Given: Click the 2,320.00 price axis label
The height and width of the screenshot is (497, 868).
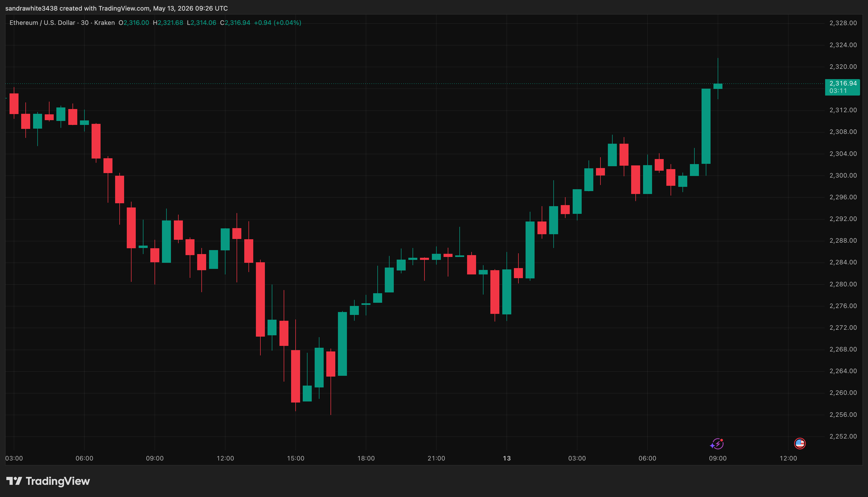Looking at the screenshot, I should [843, 67].
